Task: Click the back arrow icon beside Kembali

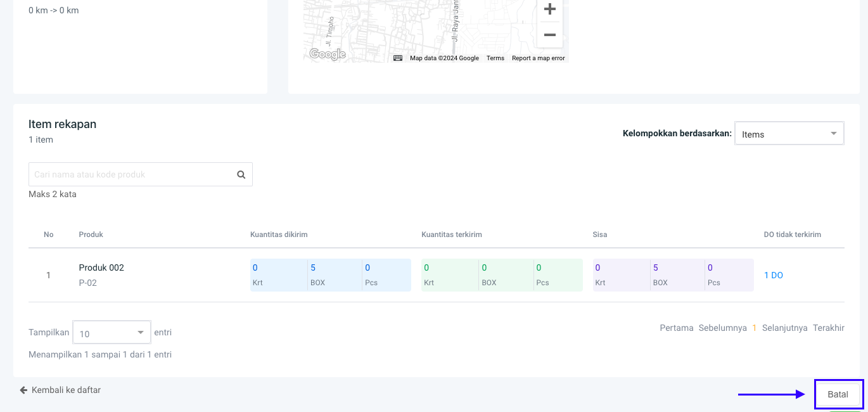Action: pyautogui.click(x=23, y=390)
